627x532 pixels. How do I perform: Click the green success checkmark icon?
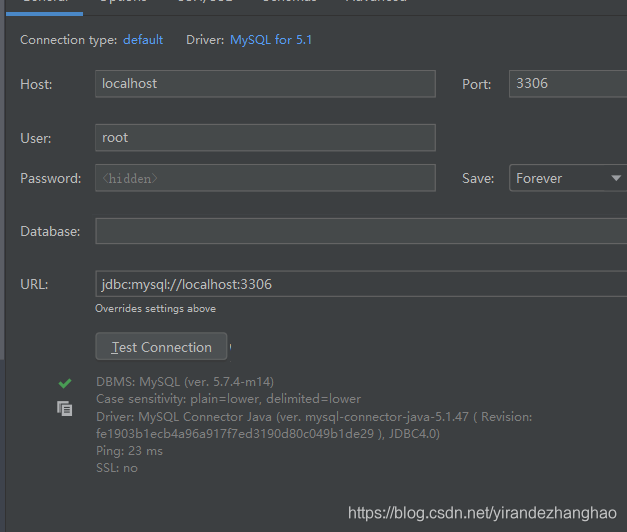click(x=65, y=383)
